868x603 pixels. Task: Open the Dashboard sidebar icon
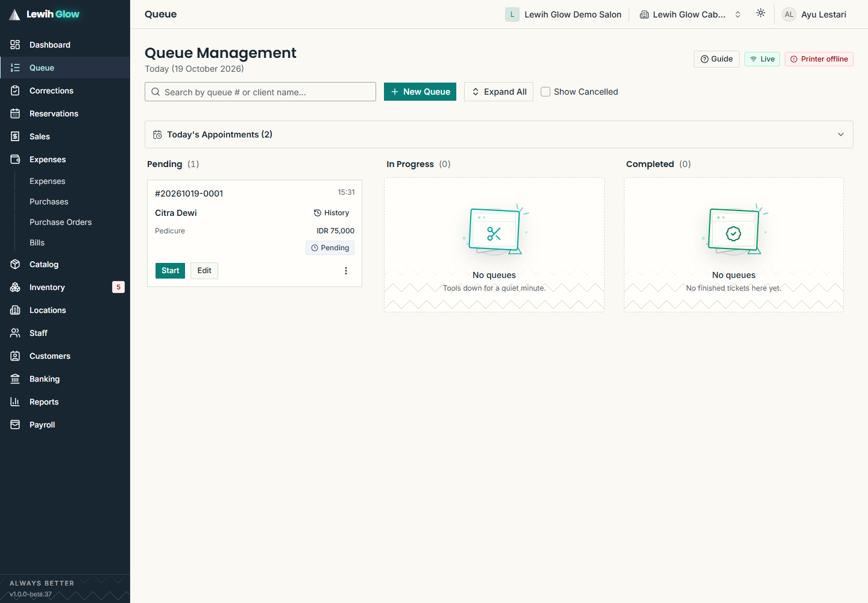[x=15, y=45]
